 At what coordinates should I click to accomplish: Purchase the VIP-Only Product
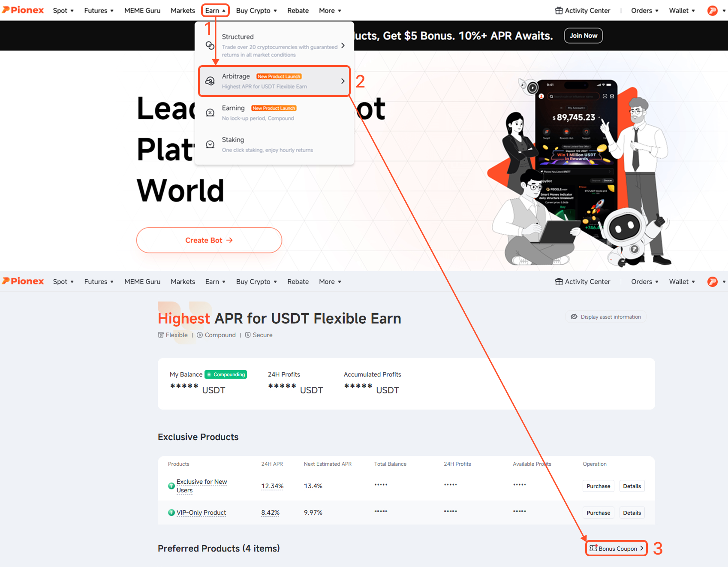598,513
